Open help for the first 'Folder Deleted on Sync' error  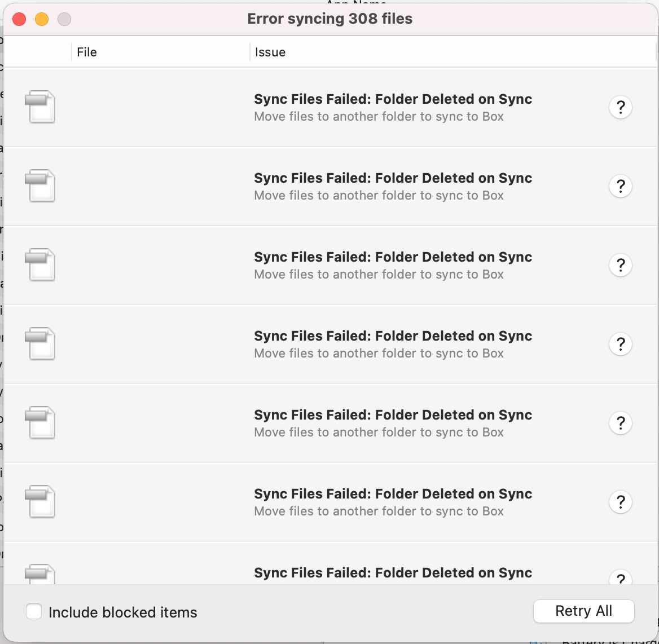[621, 107]
